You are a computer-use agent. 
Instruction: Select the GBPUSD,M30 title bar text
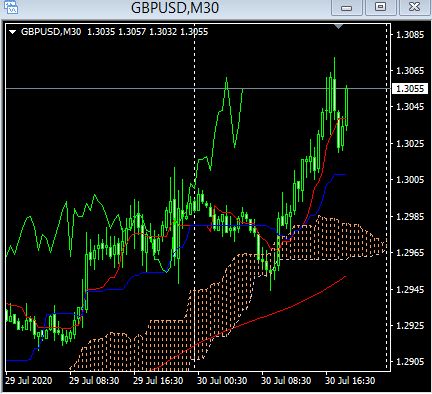pyautogui.click(x=175, y=8)
